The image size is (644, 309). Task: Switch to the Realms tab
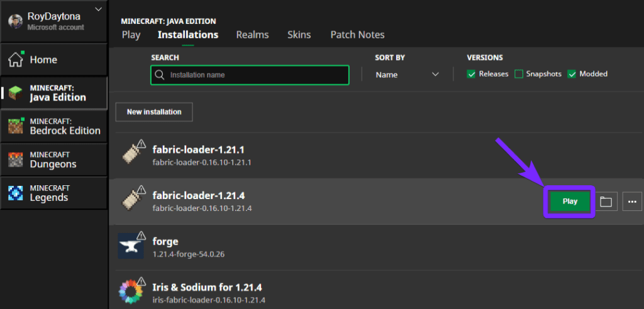pos(252,35)
